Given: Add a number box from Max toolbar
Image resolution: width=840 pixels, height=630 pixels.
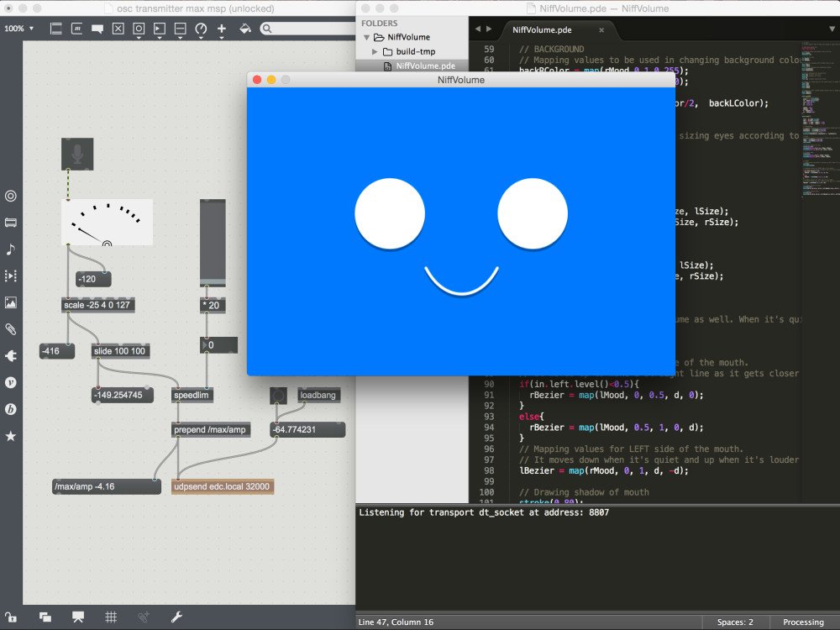Looking at the screenshot, I should coord(159,29).
